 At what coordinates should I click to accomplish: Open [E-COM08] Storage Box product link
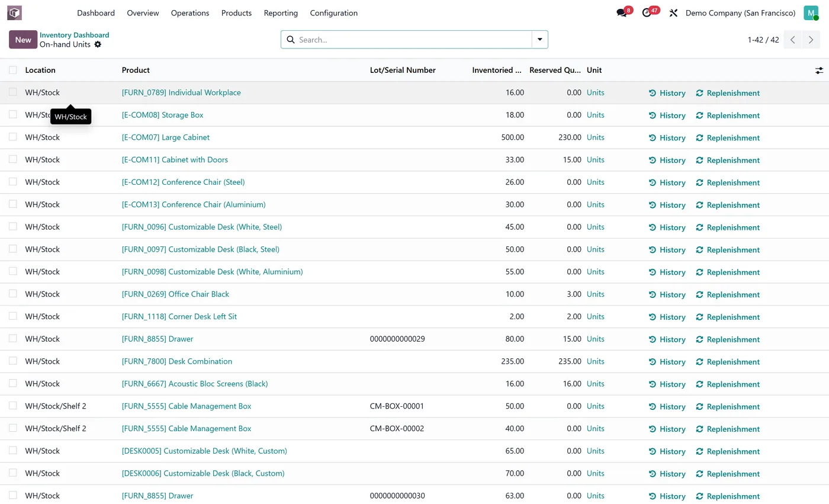point(162,115)
